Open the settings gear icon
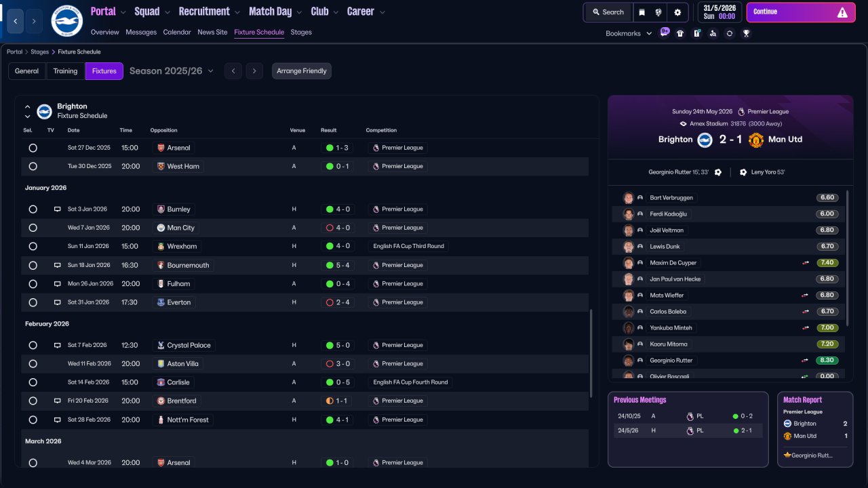This screenshot has width=868, height=488. coord(677,12)
